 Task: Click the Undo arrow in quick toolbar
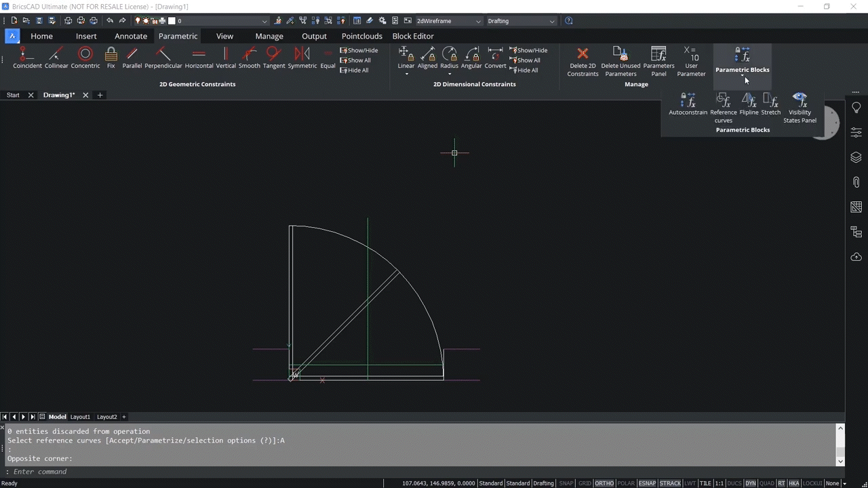110,21
